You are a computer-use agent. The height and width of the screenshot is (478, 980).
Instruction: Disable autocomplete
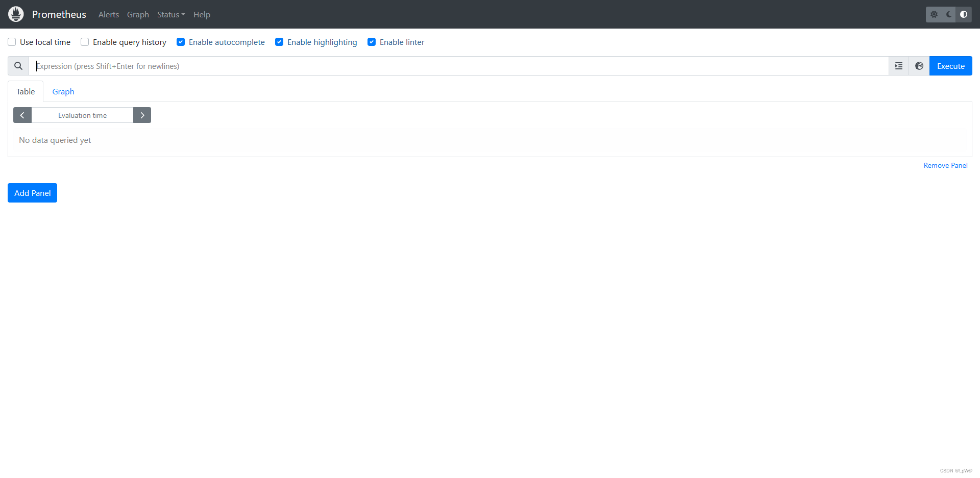[180, 42]
